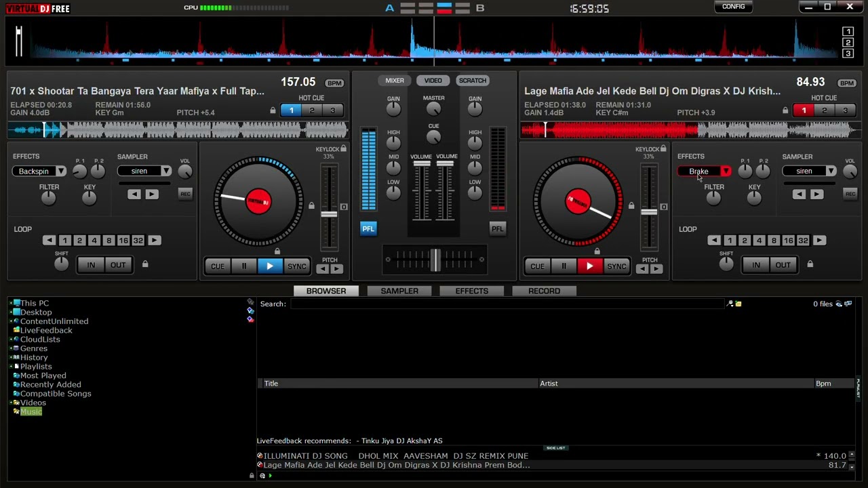The image size is (868, 488).
Task: Toggle right deck loop lock icon
Action: (x=810, y=264)
